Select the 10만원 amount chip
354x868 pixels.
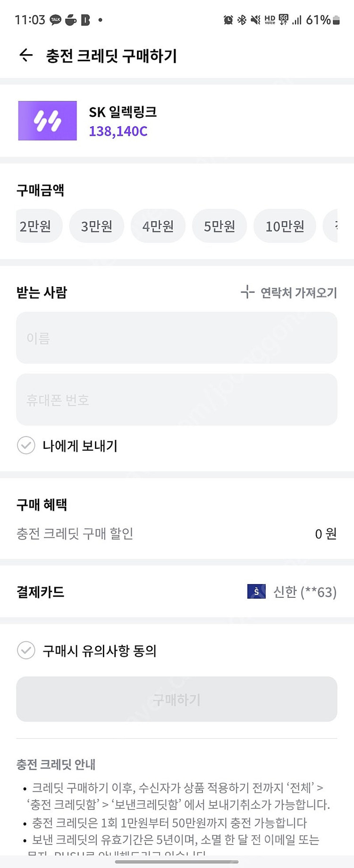click(285, 226)
